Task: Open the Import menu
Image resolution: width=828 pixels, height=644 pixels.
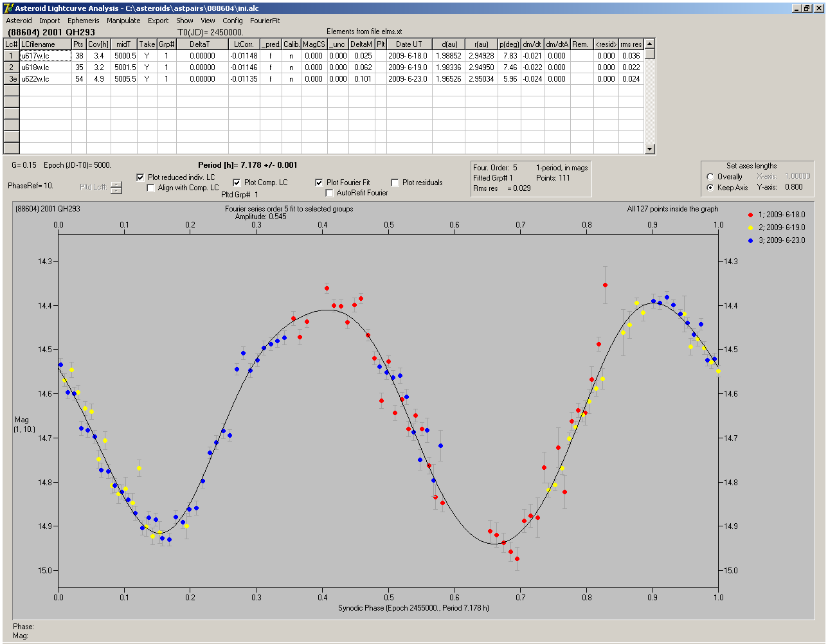Action: click(50, 21)
